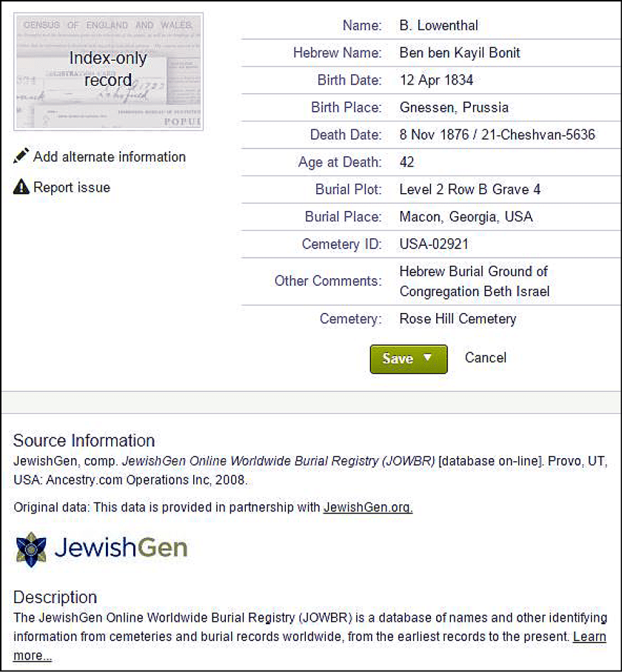Select the Rose Hill Cemetery value
The height and width of the screenshot is (672, 622).
click(x=458, y=319)
